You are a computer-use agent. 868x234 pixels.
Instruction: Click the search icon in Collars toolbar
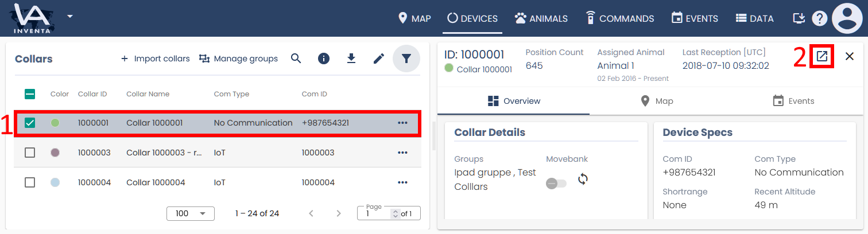coord(296,58)
